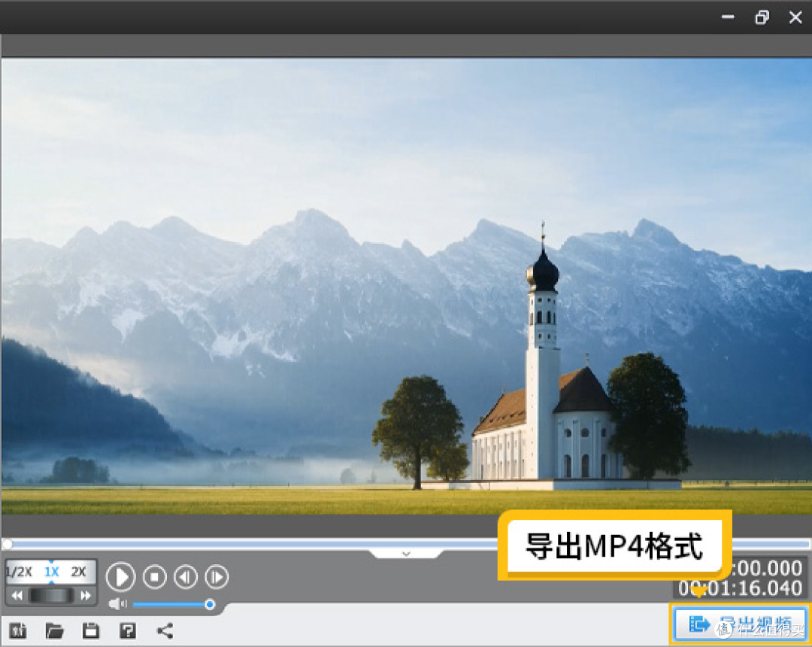Close the application window
The height and width of the screenshot is (647, 812).
(x=795, y=17)
